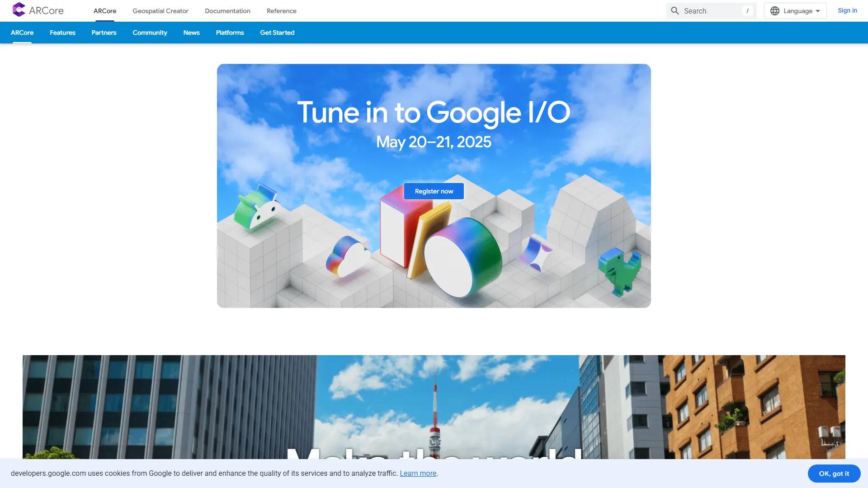Expand the Language dropdown
Viewport: 868px width, 488px height.
(795, 10)
